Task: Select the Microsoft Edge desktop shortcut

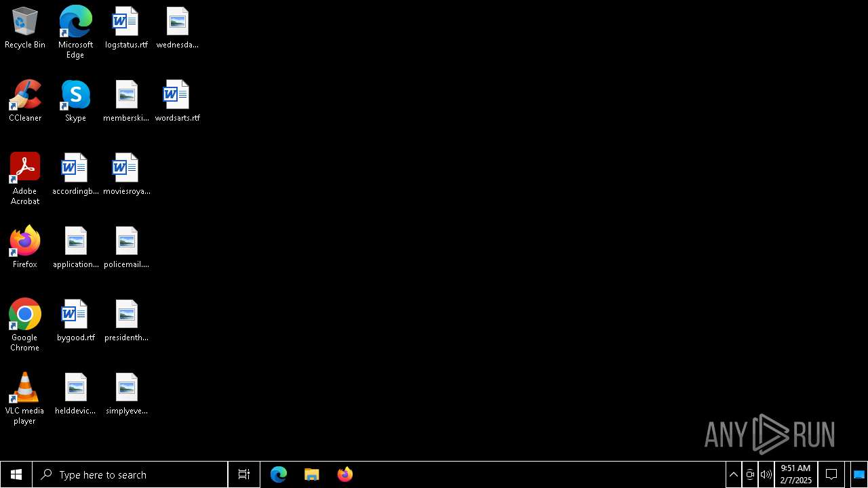Action: (x=75, y=33)
